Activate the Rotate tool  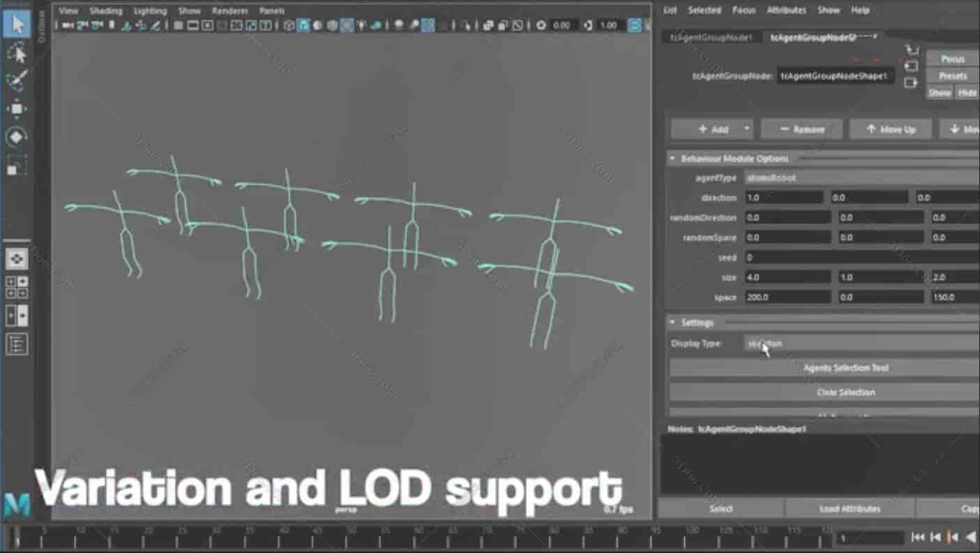click(x=17, y=138)
